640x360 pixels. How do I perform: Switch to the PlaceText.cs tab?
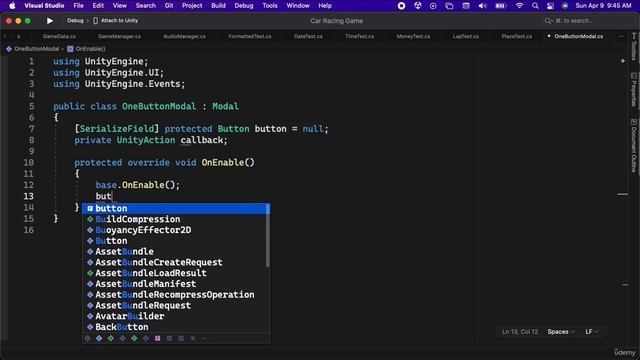point(517,36)
